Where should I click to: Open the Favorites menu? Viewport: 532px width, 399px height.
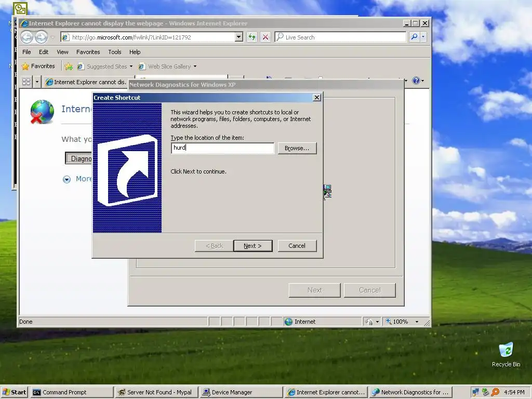88,52
